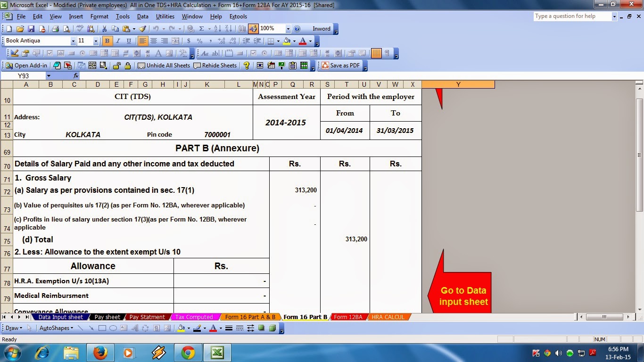This screenshot has height=362, width=644.
Task: Switch to the Form 12BA sheet tab
Action: coord(348,317)
